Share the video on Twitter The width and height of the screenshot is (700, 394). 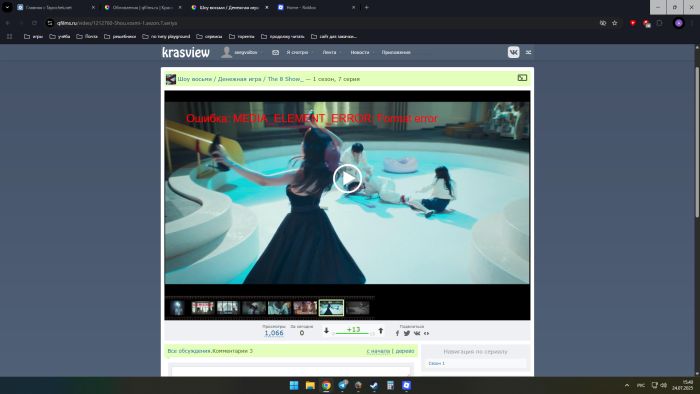[407, 333]
